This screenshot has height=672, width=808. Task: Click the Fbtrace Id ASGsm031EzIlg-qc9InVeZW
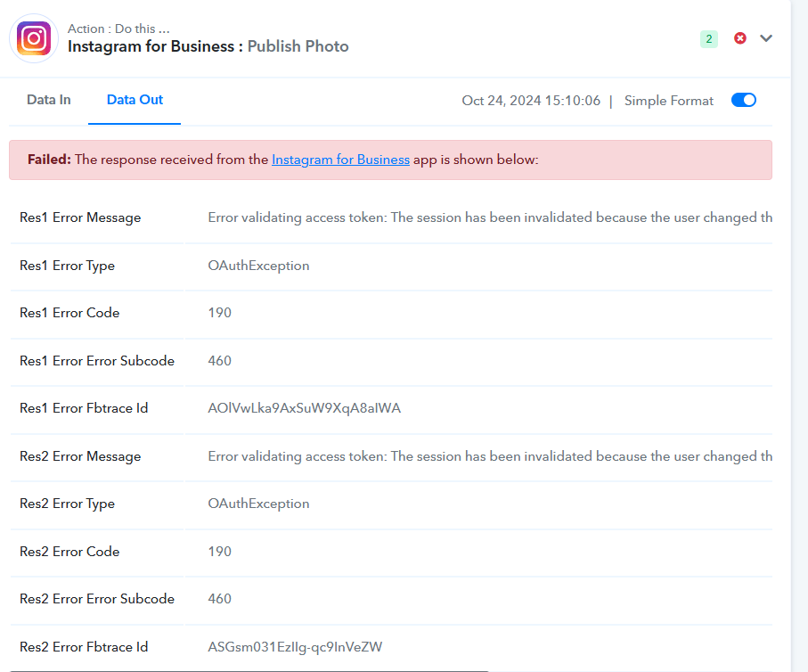click(x=295, y=647)
